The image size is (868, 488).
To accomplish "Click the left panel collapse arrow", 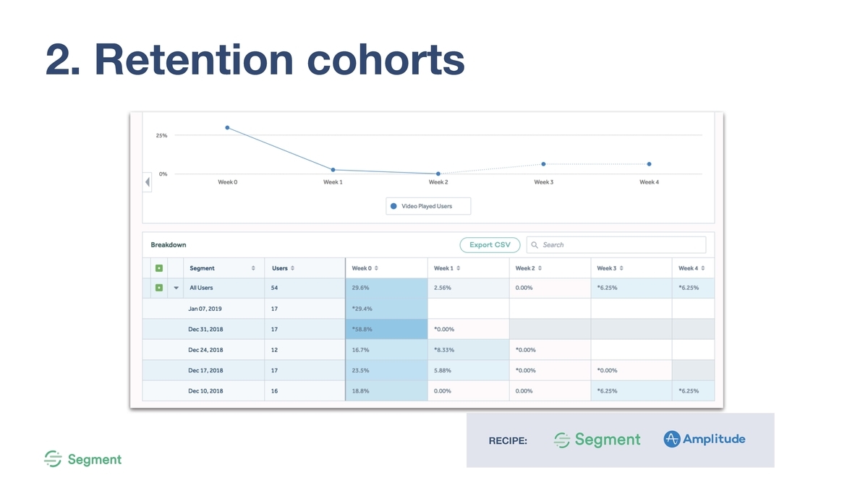I will 147,181.
